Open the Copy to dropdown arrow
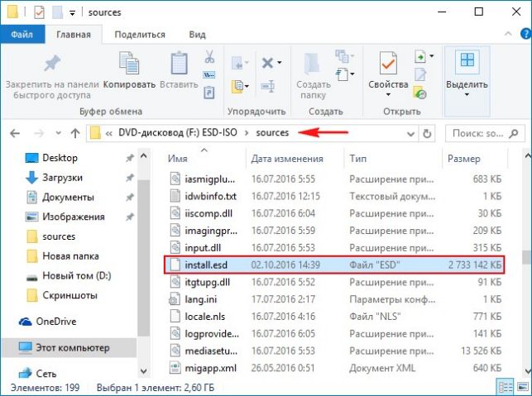Screen dimensions: 532x396 [x=247, y=86]
